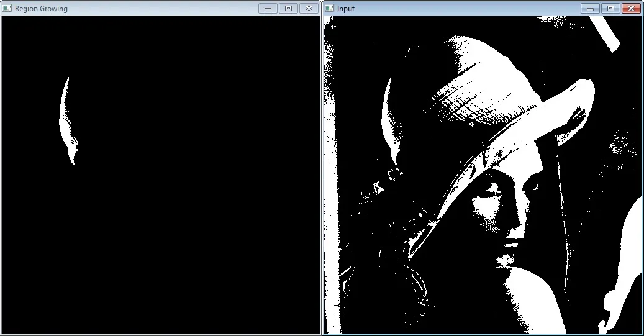Click the Region Growing window app icon

tap(7, 8)
